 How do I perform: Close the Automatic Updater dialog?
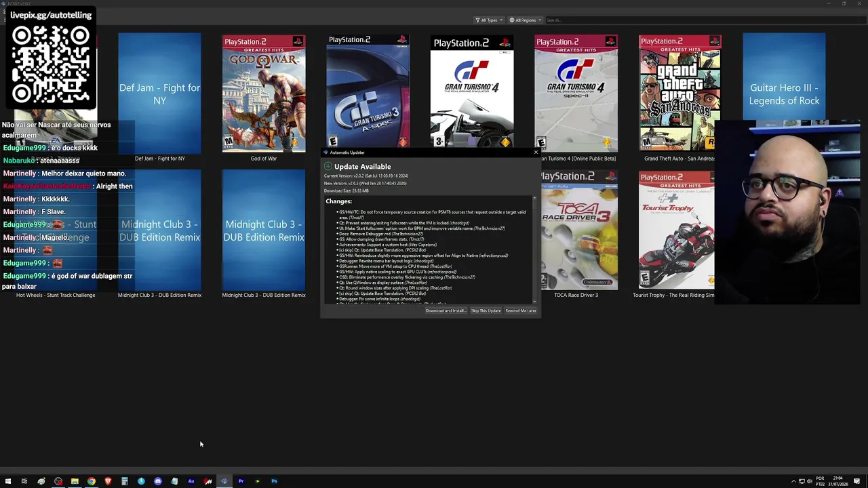[x=536, y=152]
